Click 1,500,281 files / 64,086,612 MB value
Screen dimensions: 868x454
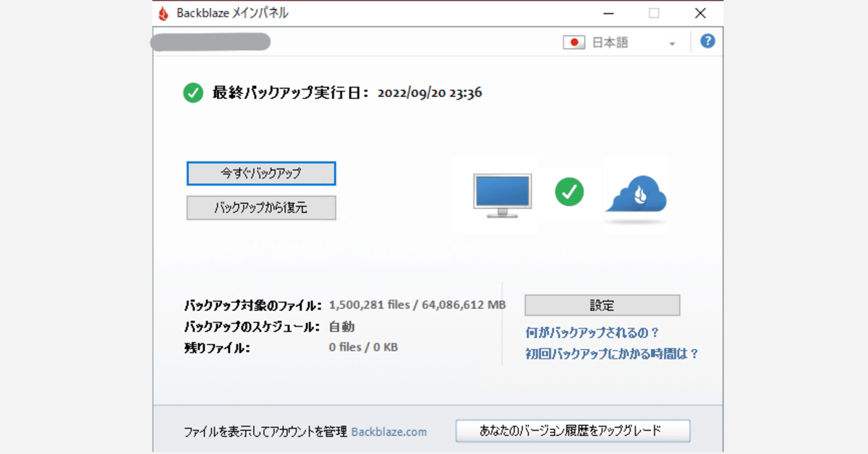(417, 305)
